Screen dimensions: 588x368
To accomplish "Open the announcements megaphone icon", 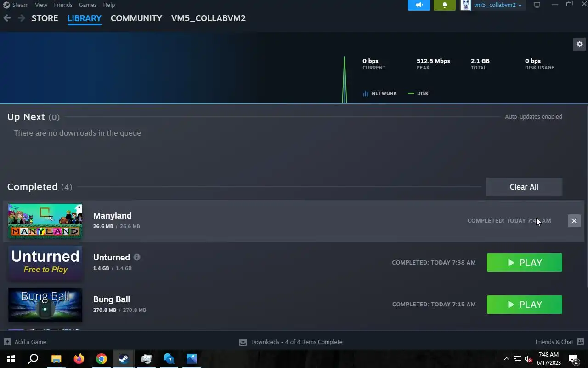I will click(419, 5).
